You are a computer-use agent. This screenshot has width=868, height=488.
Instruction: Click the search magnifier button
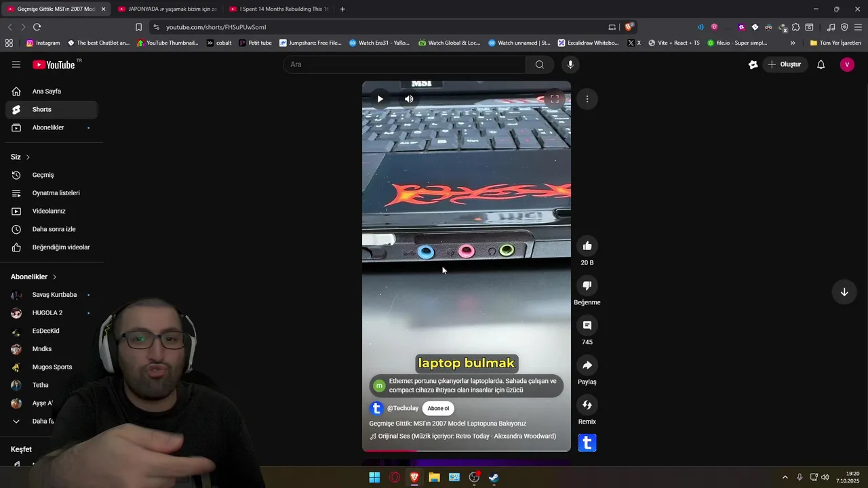(540, 64)
